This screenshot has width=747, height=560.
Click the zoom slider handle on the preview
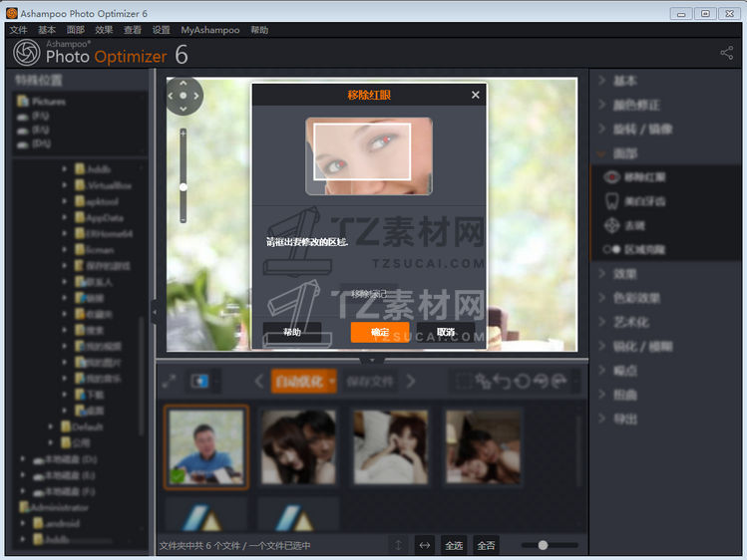184,187
